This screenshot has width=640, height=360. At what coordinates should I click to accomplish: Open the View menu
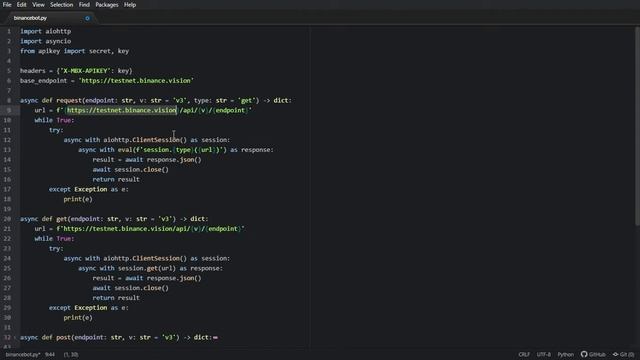[x=38, y=5]
